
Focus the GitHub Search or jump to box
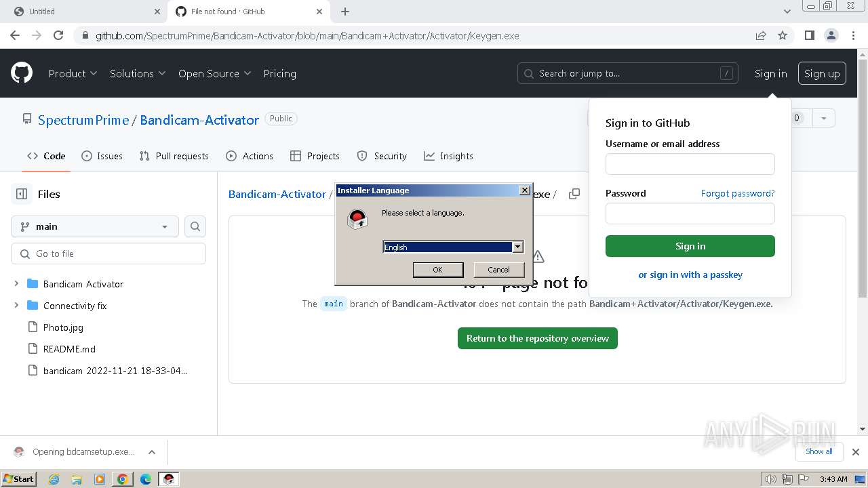coord(629,73)
